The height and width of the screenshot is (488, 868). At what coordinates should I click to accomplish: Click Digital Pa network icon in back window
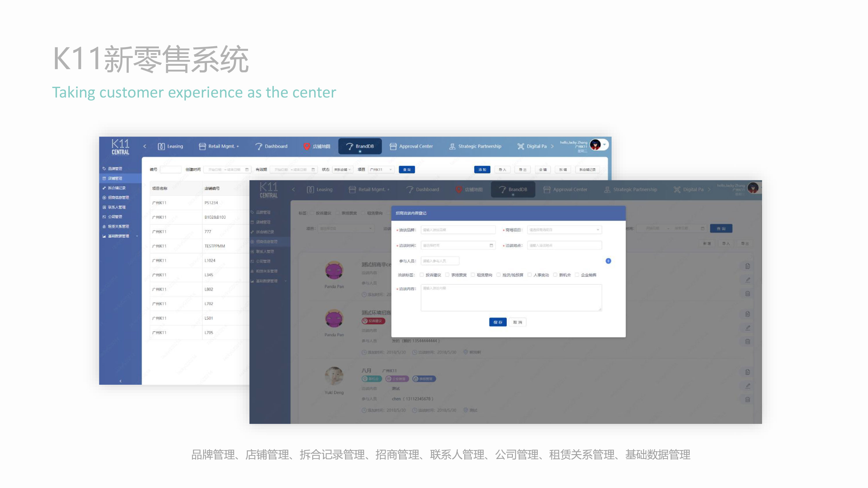tap(521, 146)
